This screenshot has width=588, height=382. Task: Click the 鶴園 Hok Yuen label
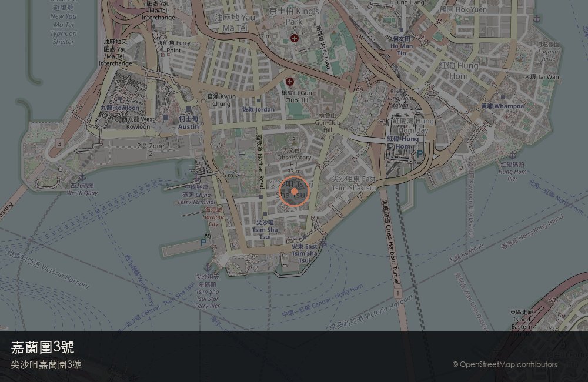463,10
